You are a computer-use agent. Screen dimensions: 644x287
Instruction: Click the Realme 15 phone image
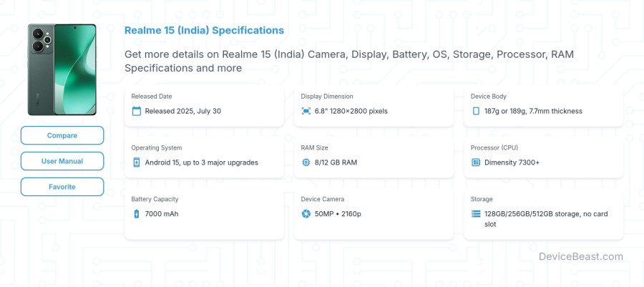(x=62, y=69)
